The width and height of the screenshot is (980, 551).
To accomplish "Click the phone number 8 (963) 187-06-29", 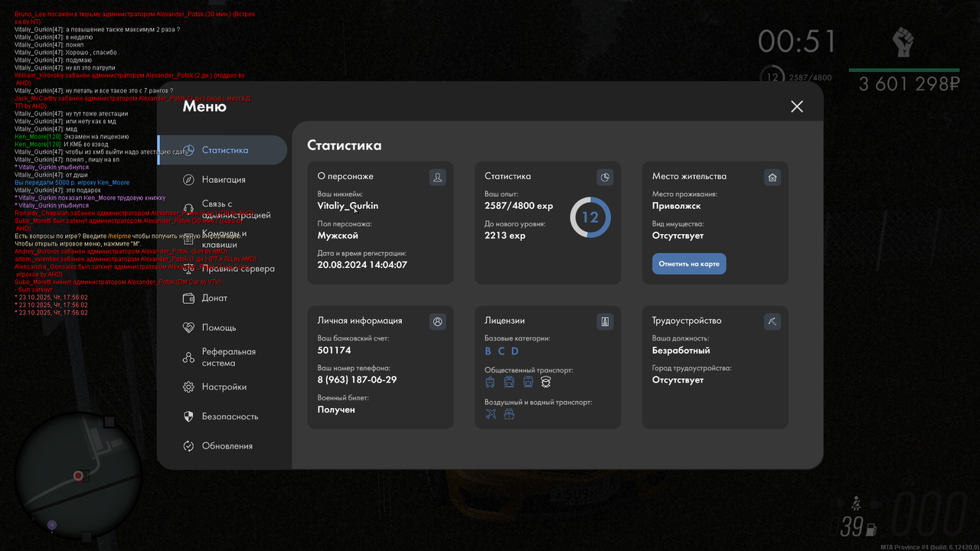I will (x=357, y=380).
